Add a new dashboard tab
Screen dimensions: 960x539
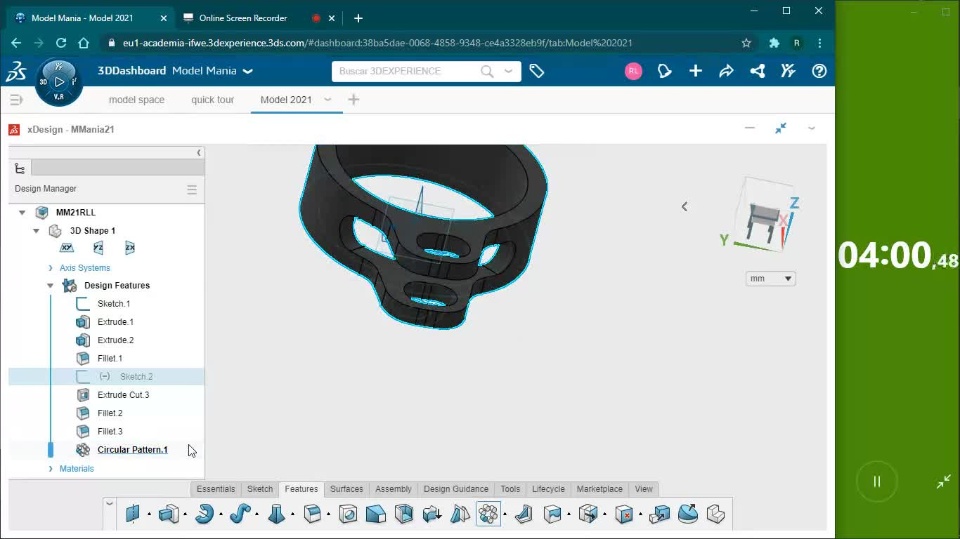click(x=353, y=100)
